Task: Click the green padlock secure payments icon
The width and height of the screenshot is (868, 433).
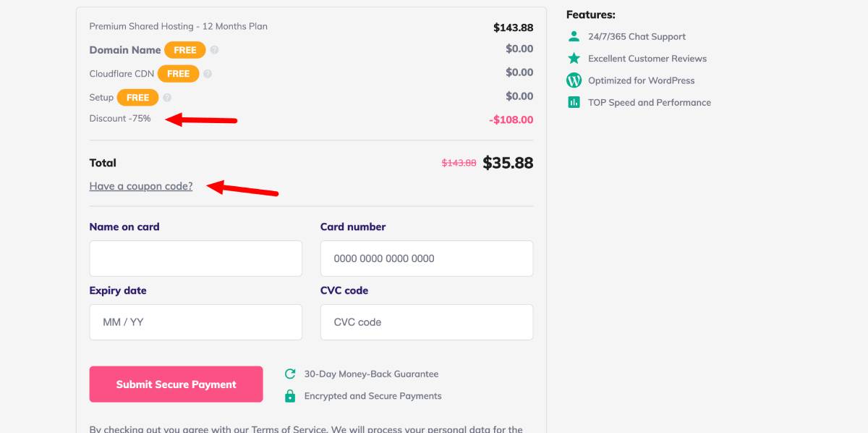Action: click(290, 396)
